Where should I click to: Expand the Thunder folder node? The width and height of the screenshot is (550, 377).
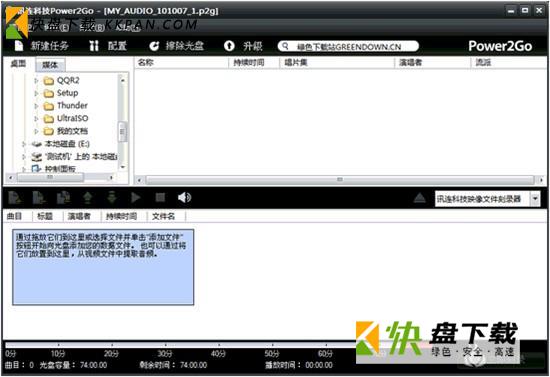click(36, 106)
